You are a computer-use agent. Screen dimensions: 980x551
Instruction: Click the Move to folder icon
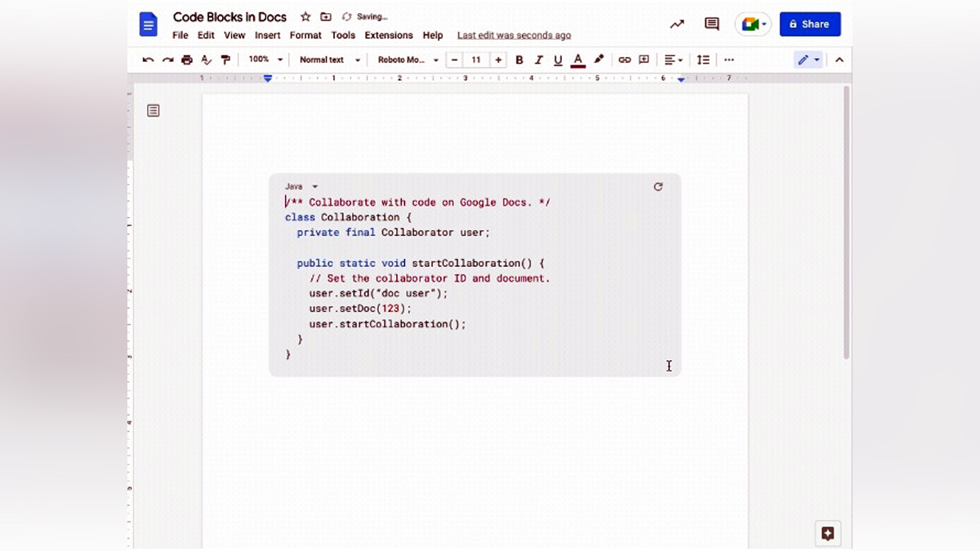[326, 16]
